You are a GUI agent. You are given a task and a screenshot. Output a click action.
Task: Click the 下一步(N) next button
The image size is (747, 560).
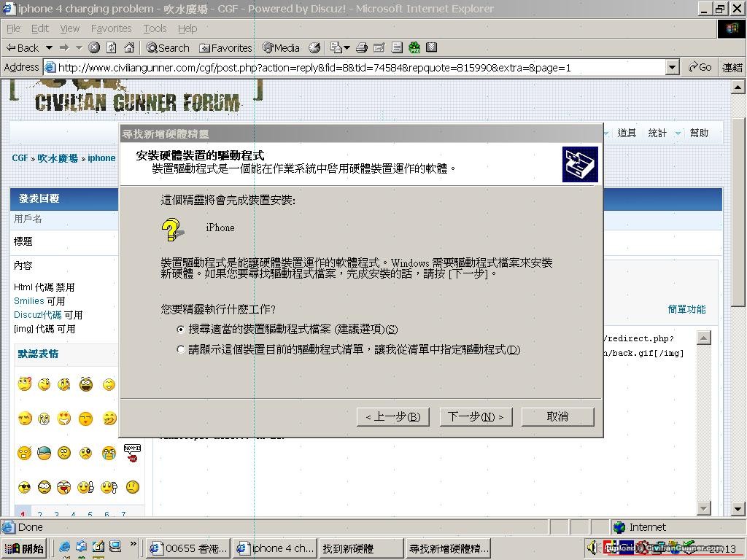point(476,417)
